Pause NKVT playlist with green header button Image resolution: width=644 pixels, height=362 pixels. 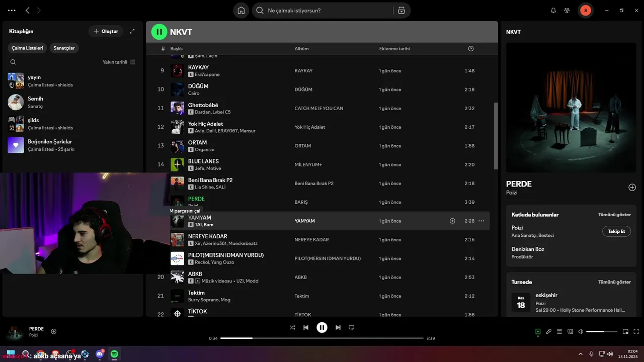pos(159,32)
